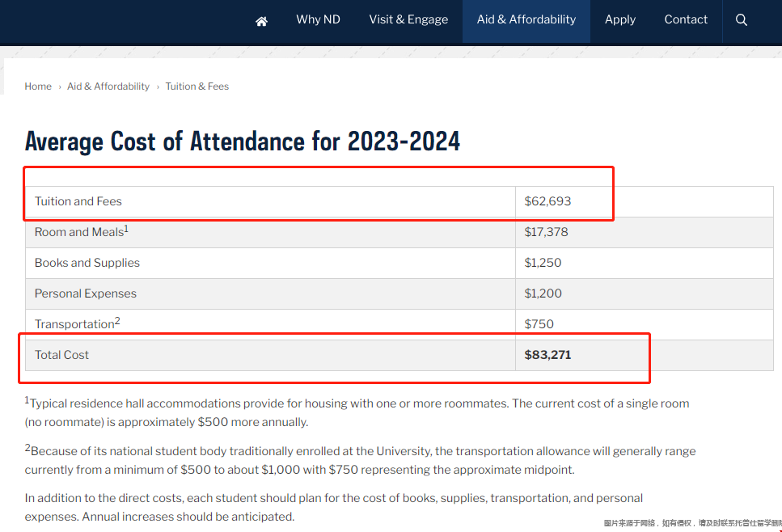Go to the Apply page
The image size is (782, 532).
click(x=620, y=19)
